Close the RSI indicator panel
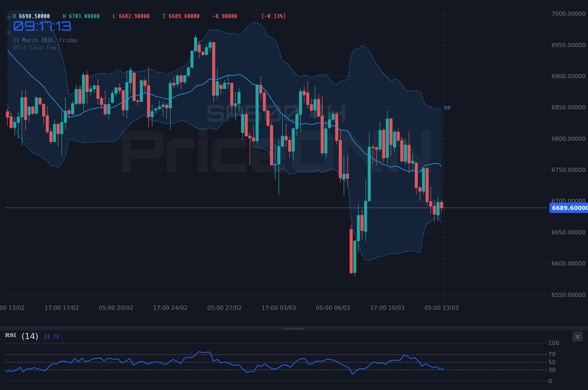The width and height of the screenshot is (588, 390). pyautogui.click(x=577, y=336)
